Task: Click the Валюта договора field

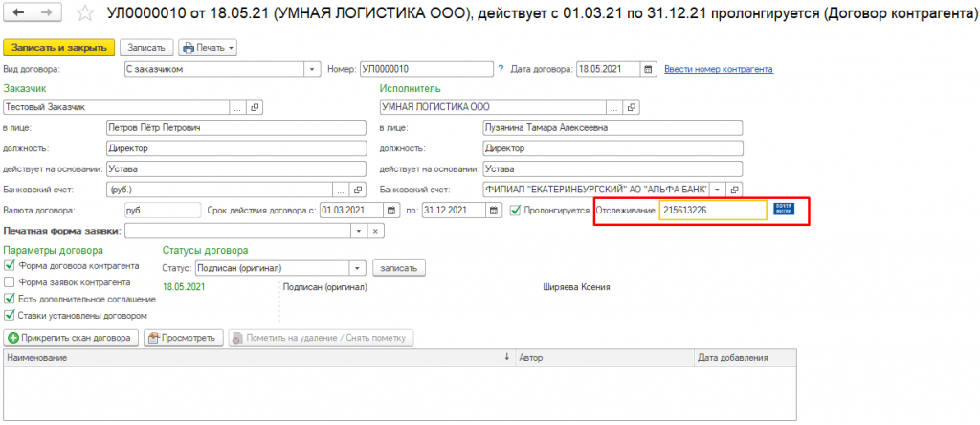Action: click(163, 210)
